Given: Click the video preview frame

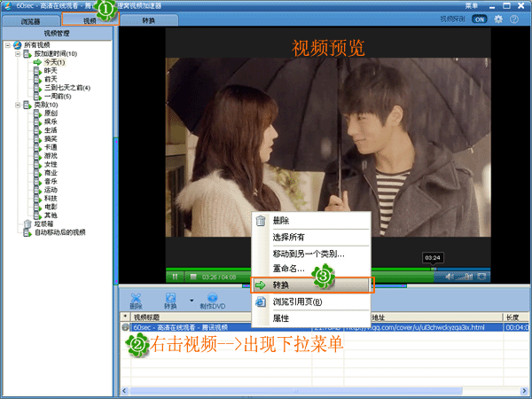Looking at the screenshot, I should (x=328, y=147).
